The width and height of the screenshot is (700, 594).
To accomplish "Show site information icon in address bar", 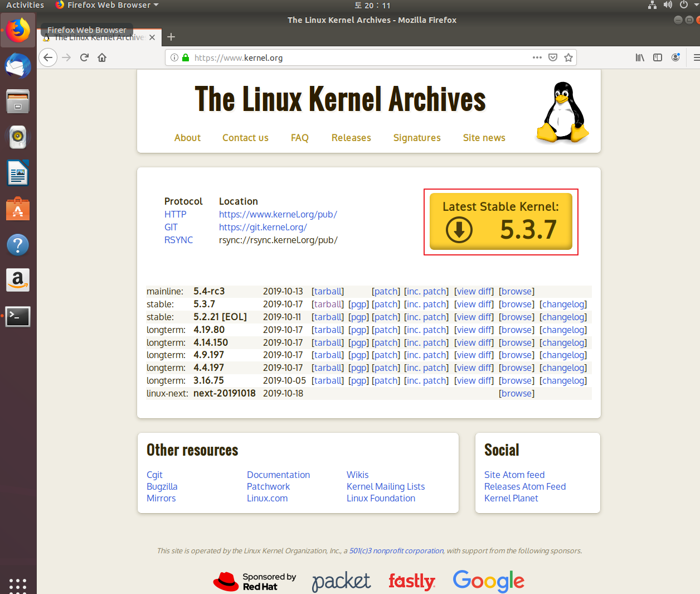I will tap(174, 57).
